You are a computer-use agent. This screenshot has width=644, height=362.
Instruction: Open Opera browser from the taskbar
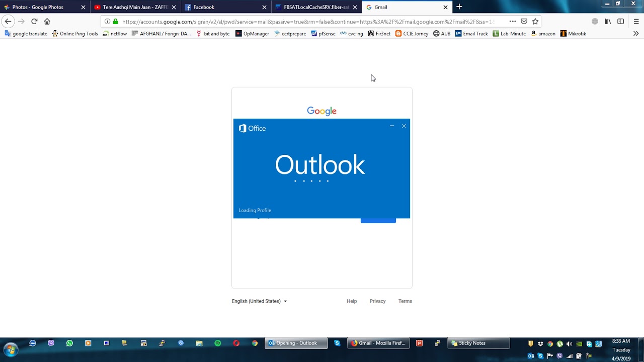236,343
